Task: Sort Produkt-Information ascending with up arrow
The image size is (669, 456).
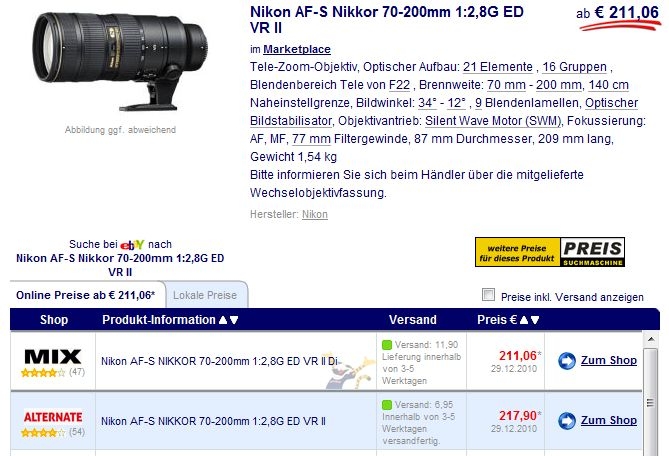Action: pyautogui.click(x=223, y=320)
